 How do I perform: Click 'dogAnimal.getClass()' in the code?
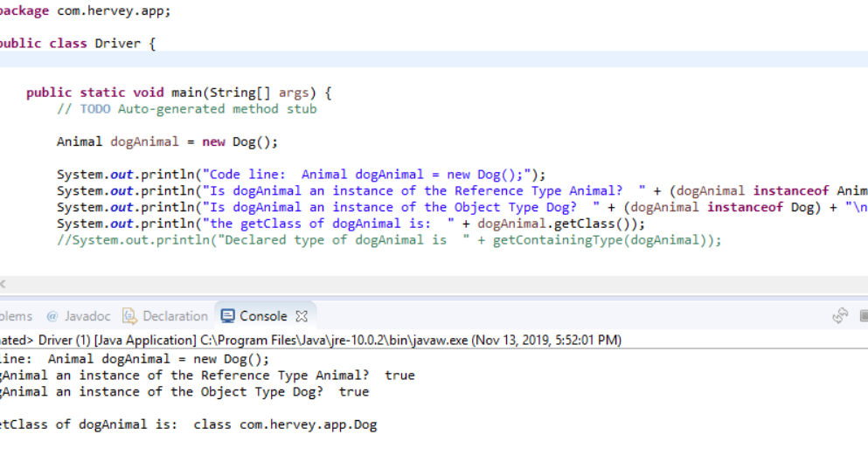(556, 224)
